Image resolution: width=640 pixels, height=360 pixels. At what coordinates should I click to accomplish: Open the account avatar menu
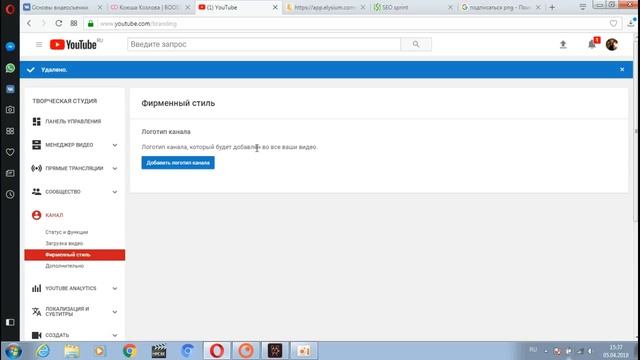click(x=611, y=44)
